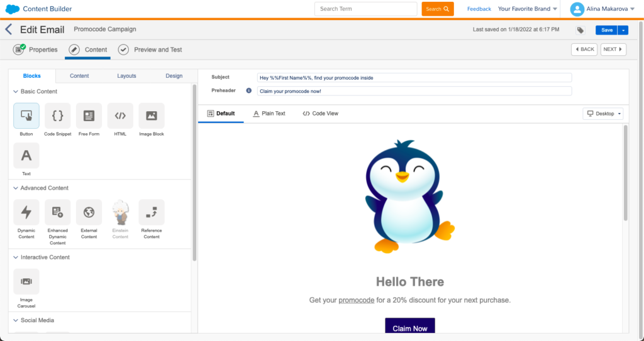Switch to the Layouts tab
644x341 pixels.
[126, 76]
